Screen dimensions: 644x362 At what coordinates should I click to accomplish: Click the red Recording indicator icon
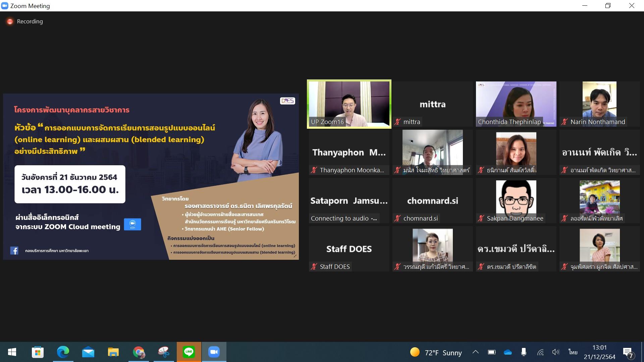pos(10,21)
